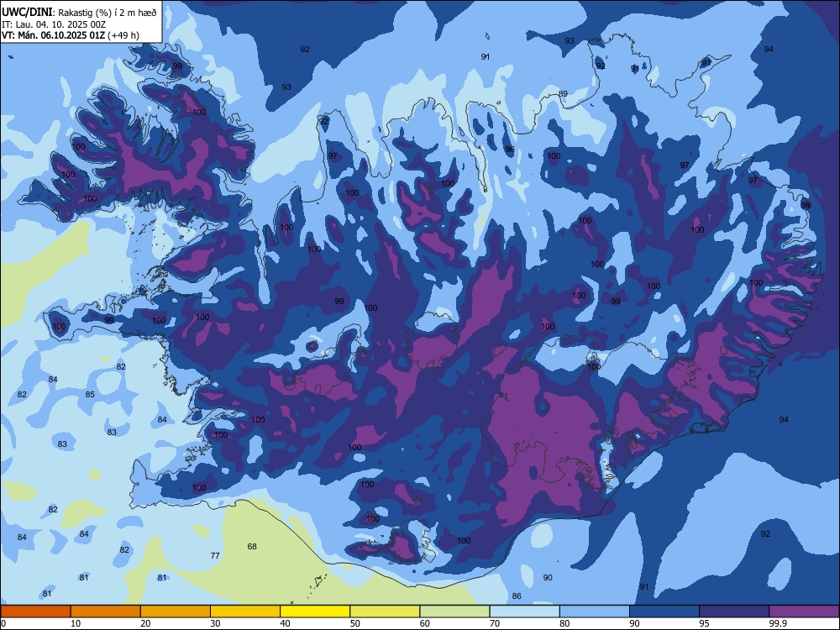Viewport: 840px width, 630px height.
Task: Choose the dark blue 90–95 legend swatch
Action: click(664, 612)
